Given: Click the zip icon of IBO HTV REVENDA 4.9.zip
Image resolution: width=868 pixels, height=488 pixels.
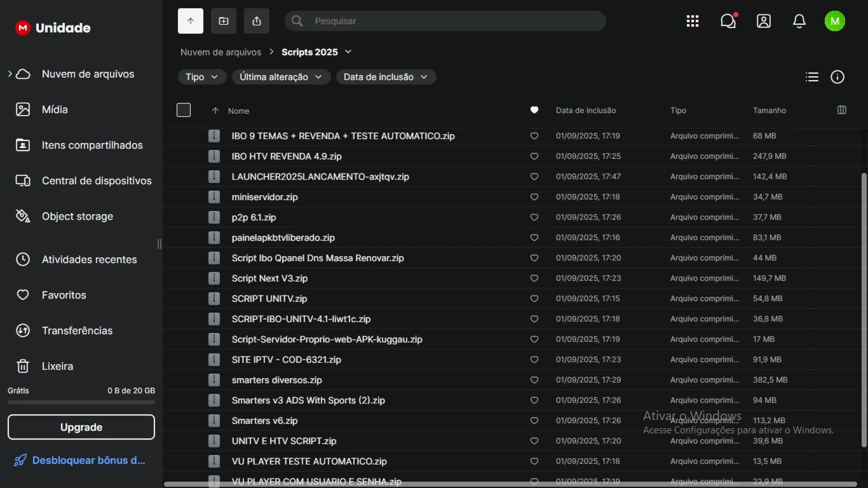Looking at the screenshot, I should pos(214,156).
